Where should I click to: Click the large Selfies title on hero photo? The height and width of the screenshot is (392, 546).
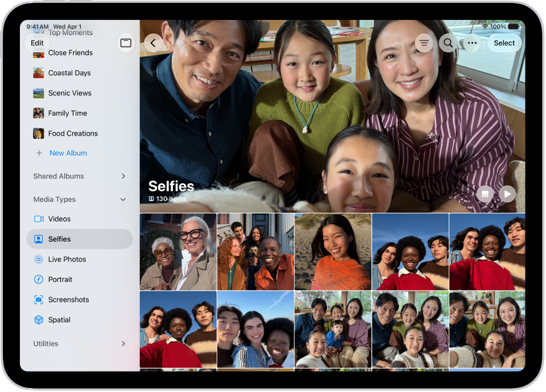pos(171,186)
